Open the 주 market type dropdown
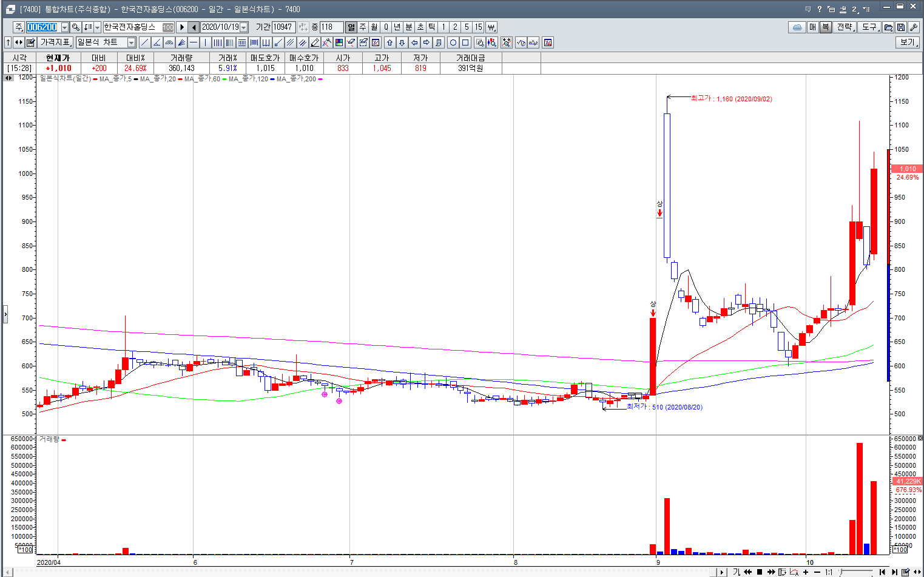 click(19, 27)
